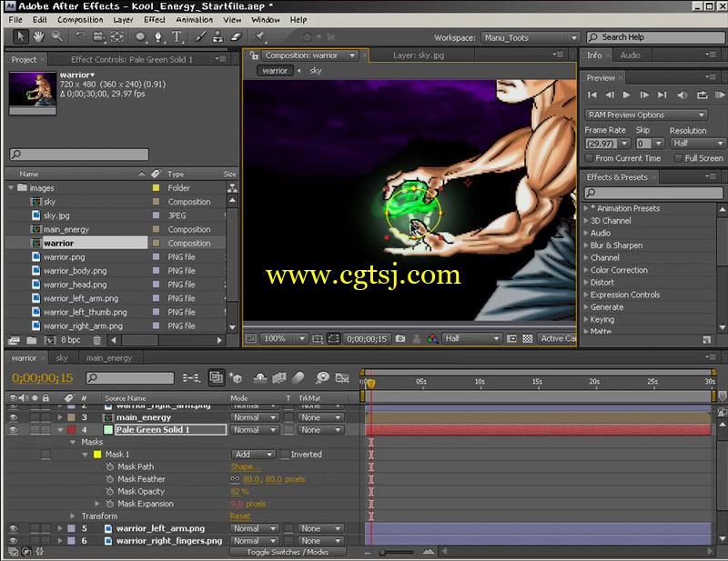Enable motion blur in the timeline
Screen dimensions: 728x561
298,378
